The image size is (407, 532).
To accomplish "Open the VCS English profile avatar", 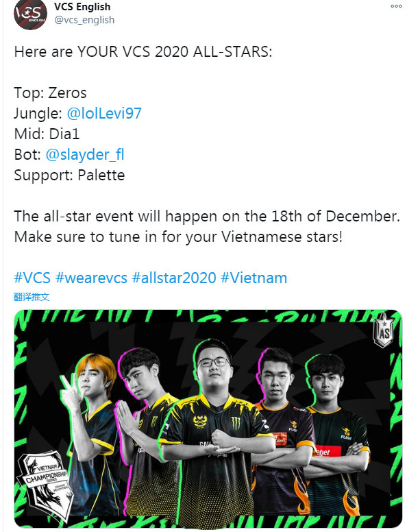I will pos(30,14).
